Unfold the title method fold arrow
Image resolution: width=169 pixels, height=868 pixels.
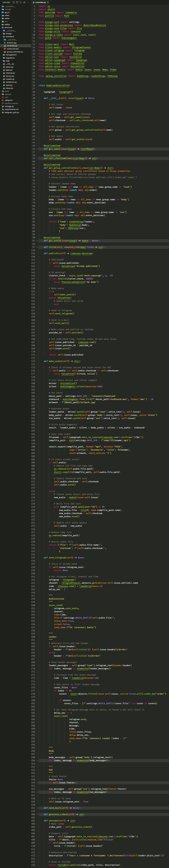pos(37,247)
